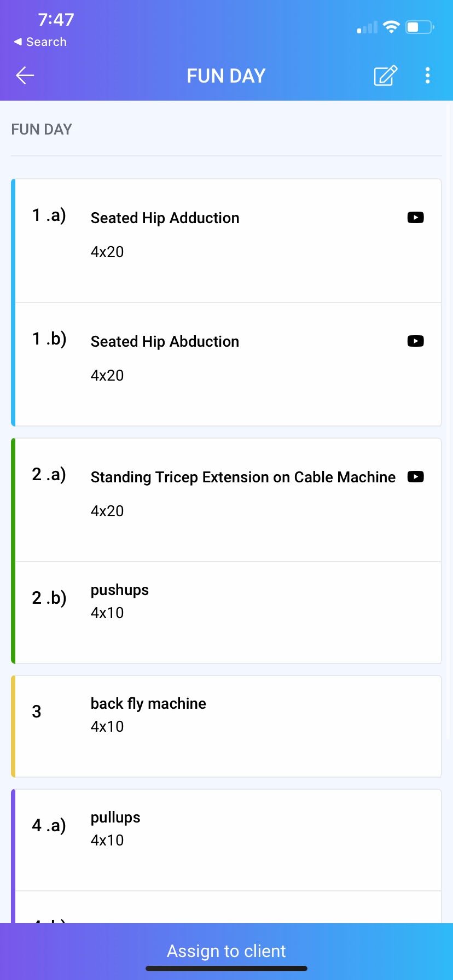Image resolution: width=453 pixels, height=980 pixels.
Task: Open the edit workout pencil icon
Action: [x=385, y=75]
